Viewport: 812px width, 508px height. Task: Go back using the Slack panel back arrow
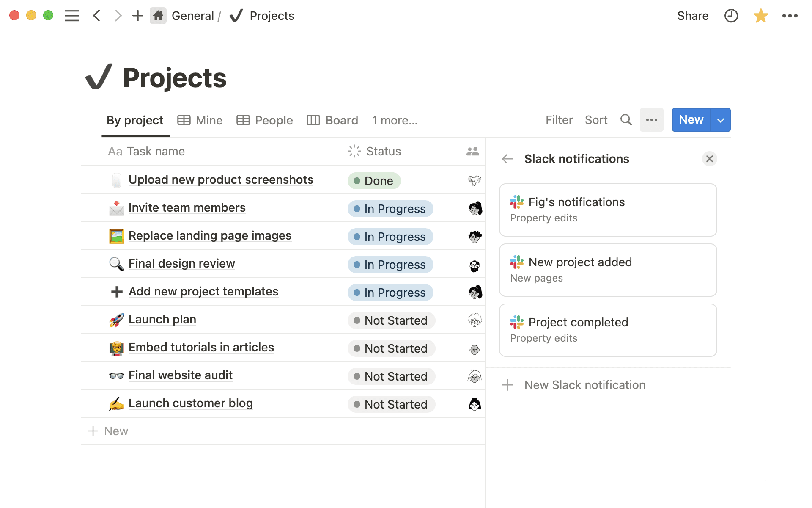pos(507,159)
